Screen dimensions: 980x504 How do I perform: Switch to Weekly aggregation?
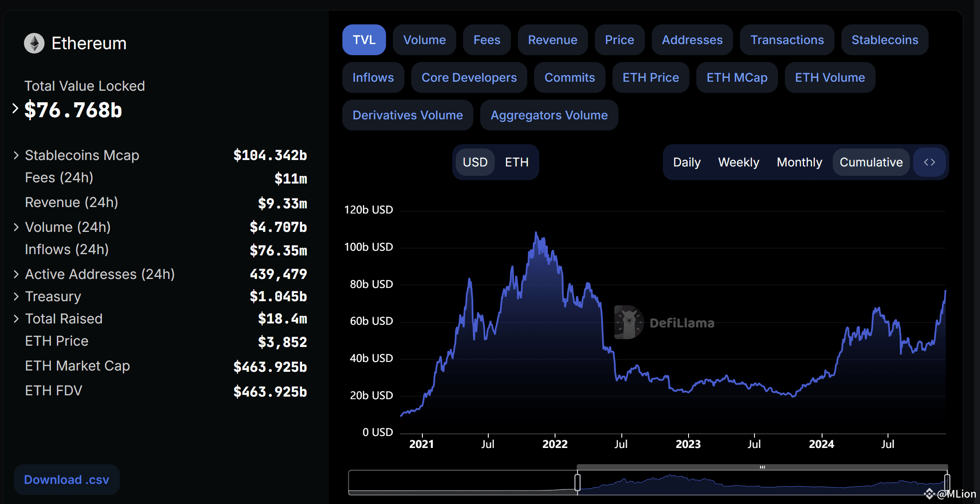pyautogui.click(x=739, y=162)
